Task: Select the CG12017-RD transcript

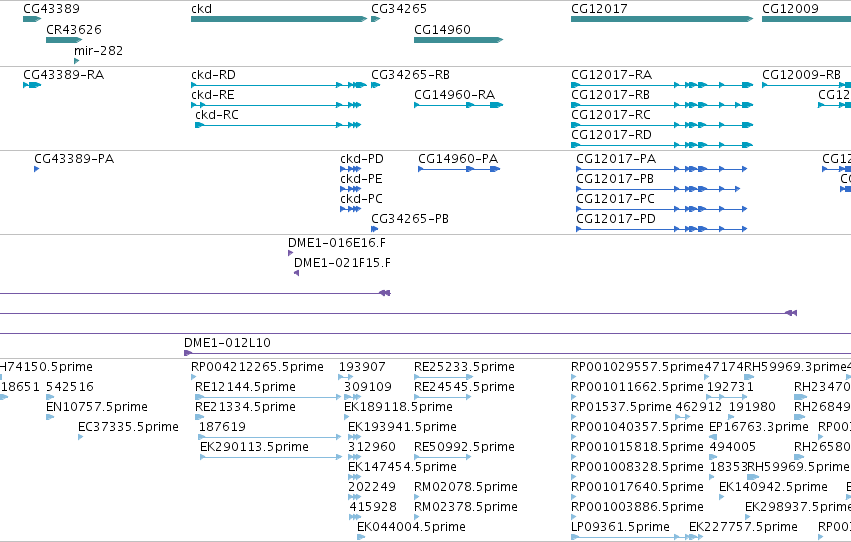Action: (662, 145)
